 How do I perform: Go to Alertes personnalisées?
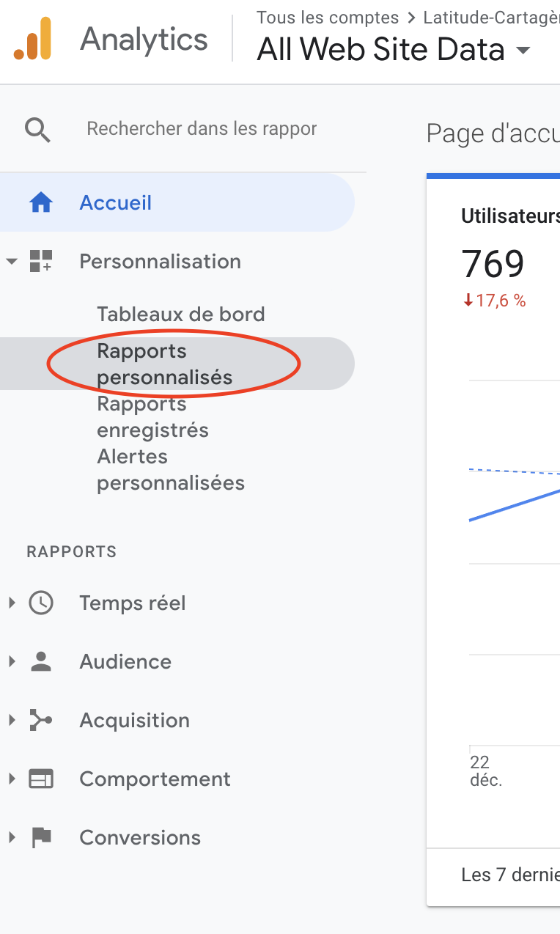pos(170,470)
